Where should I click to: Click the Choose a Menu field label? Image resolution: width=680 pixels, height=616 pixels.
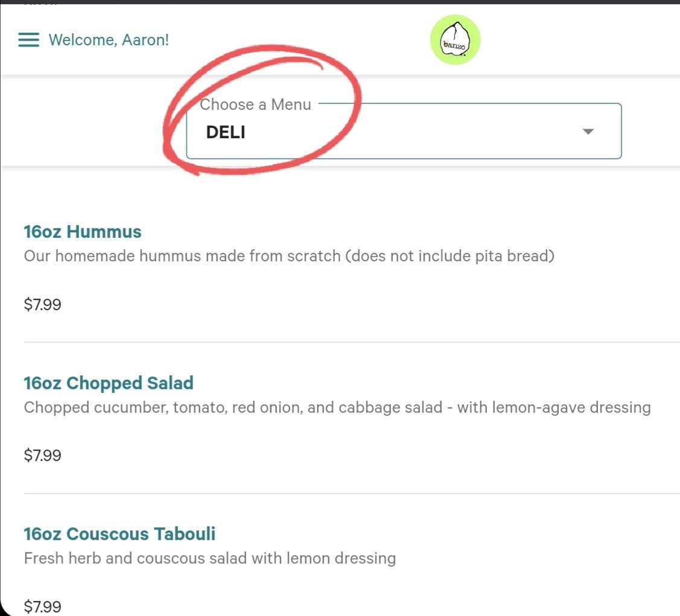tap(255, 104)
